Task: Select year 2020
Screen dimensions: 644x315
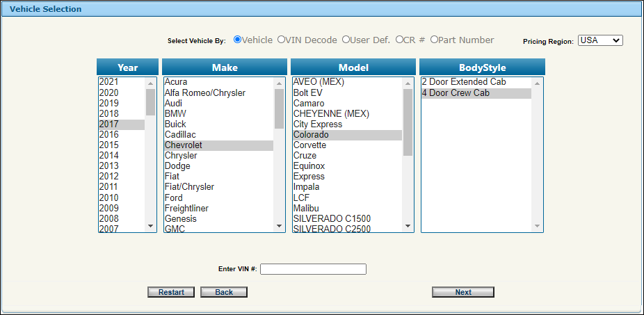Action: pyautogui.click(x=122, y=92)
